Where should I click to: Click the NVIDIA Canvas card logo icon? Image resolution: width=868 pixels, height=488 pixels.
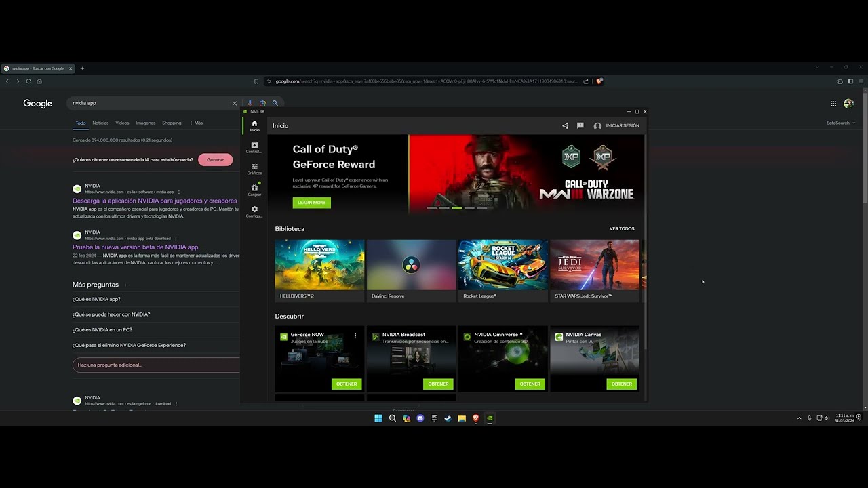pos(559,337)
